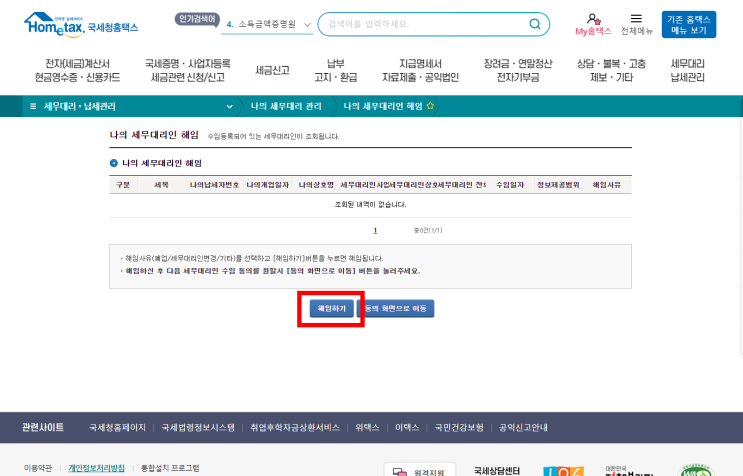The image size is (743, 476).
Task: Click the 조회된 내역이 없습니다 message
Action: tap(371, 205)
